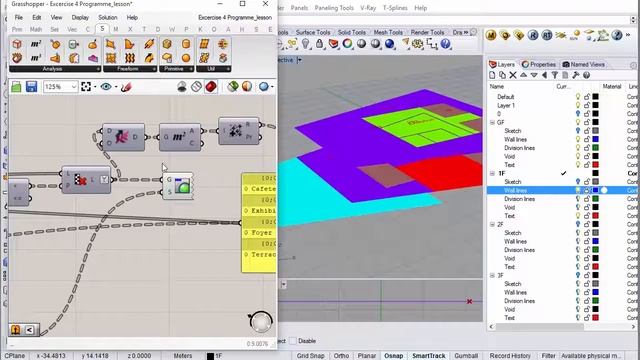Select the Area (m²) component in Analysis panel

tap(36, 44)
